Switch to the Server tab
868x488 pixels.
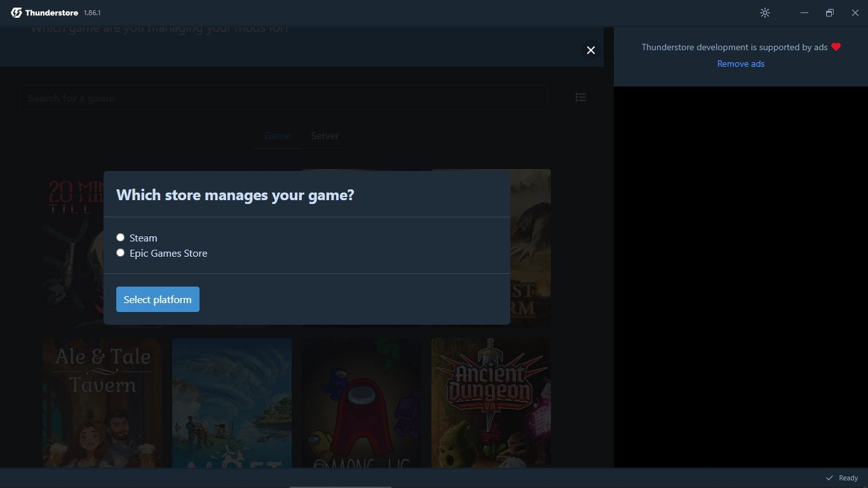[325, 136]
